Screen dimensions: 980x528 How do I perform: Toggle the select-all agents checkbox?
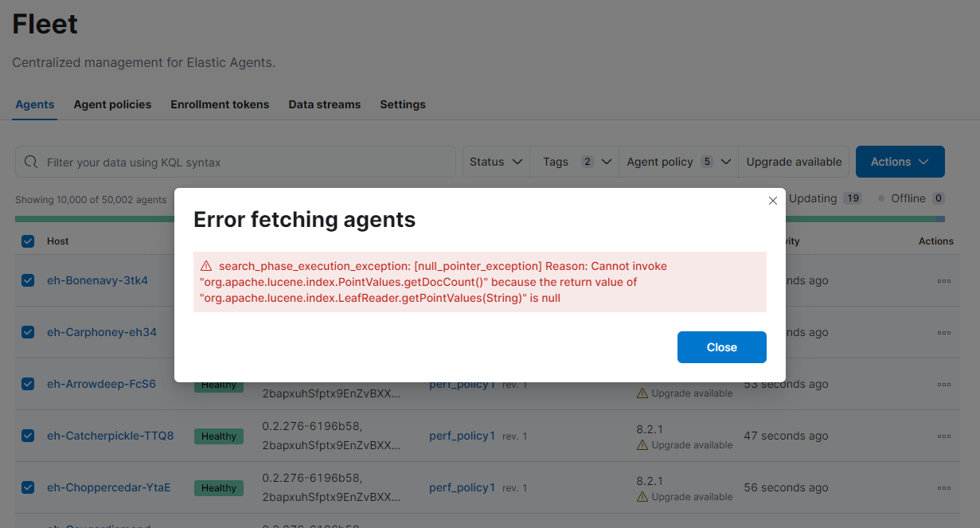pyautogui.click(x=28, y=241)
